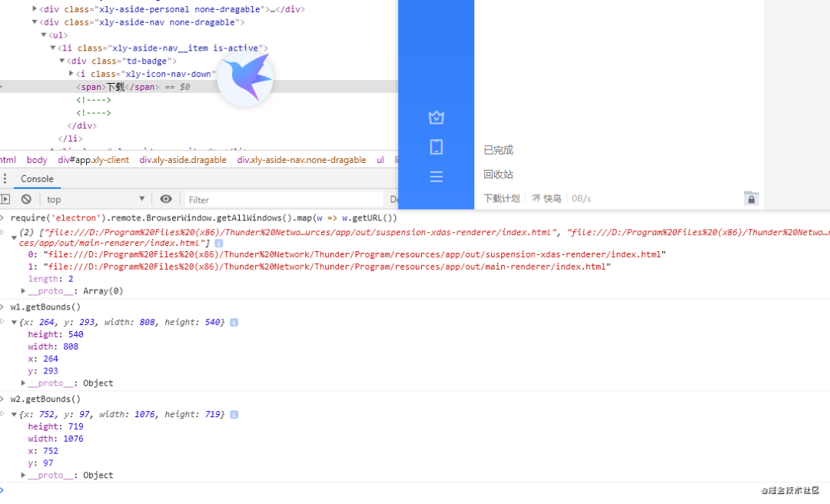Select ul breadcrumb item

(380, 159)
